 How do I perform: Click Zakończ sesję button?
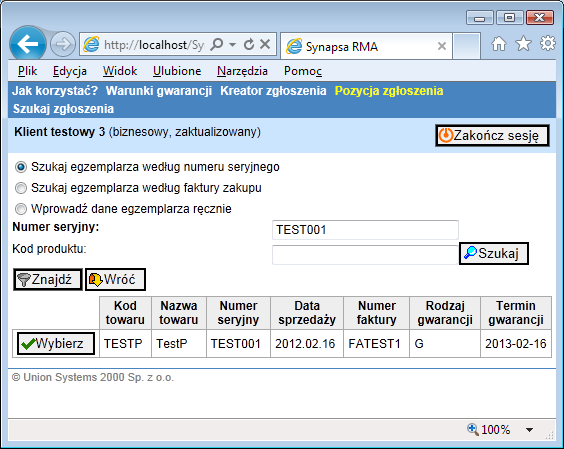492,136
